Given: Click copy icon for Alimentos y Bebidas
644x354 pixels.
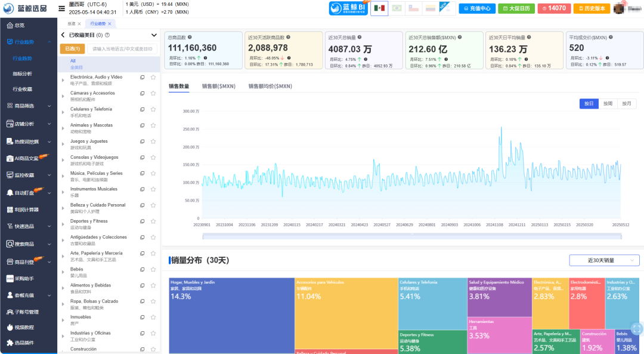Looking at the screenshot, I should (142, 285).
